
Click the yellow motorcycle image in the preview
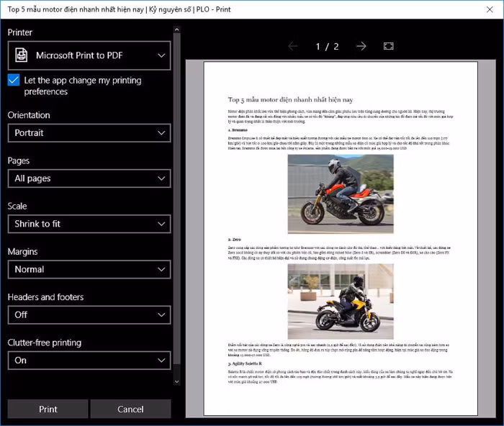coord(341,301)
